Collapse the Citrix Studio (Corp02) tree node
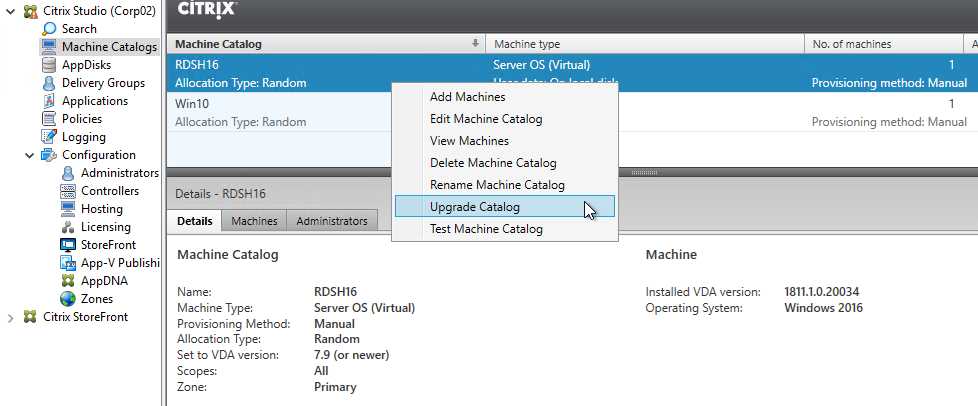 coord(11,11)
